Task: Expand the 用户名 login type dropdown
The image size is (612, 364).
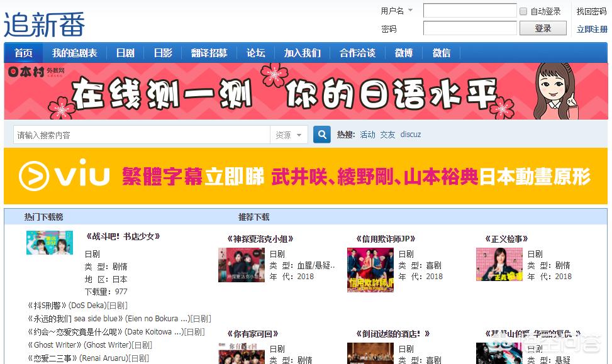Action: click(x=410, y=11)
